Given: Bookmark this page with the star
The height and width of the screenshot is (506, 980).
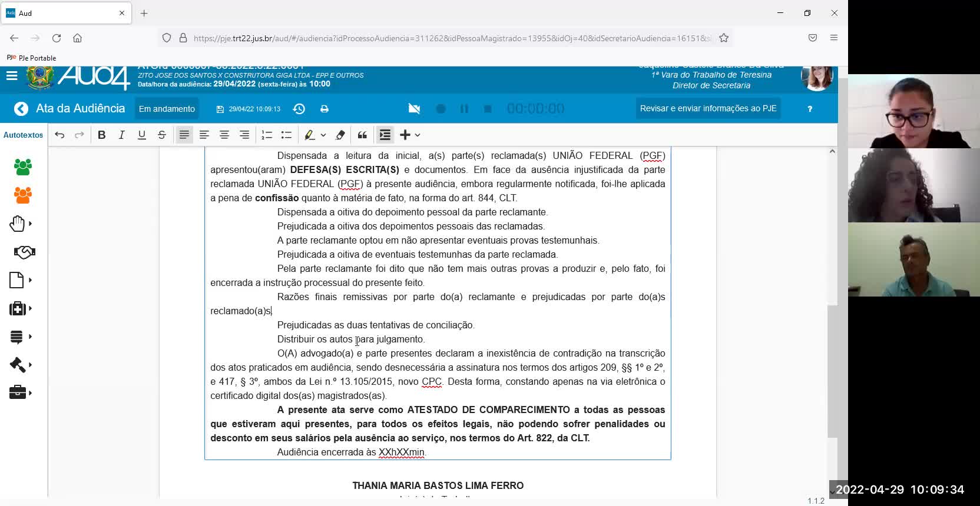Looking at the screenshot, I should (724, 38).
